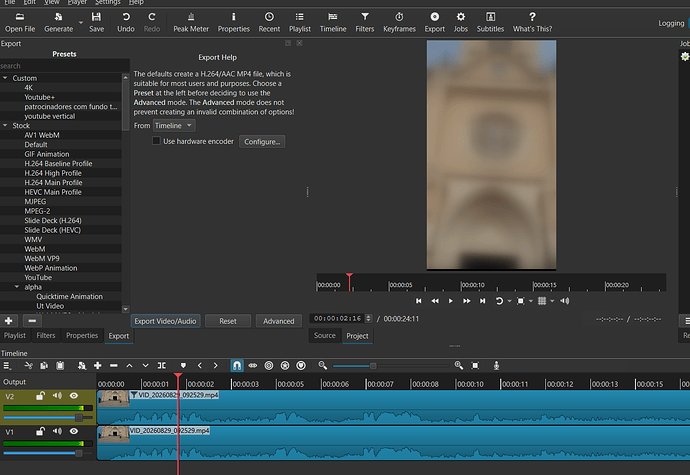Show the Timeline panel via the toolbar

coord(333,22)
